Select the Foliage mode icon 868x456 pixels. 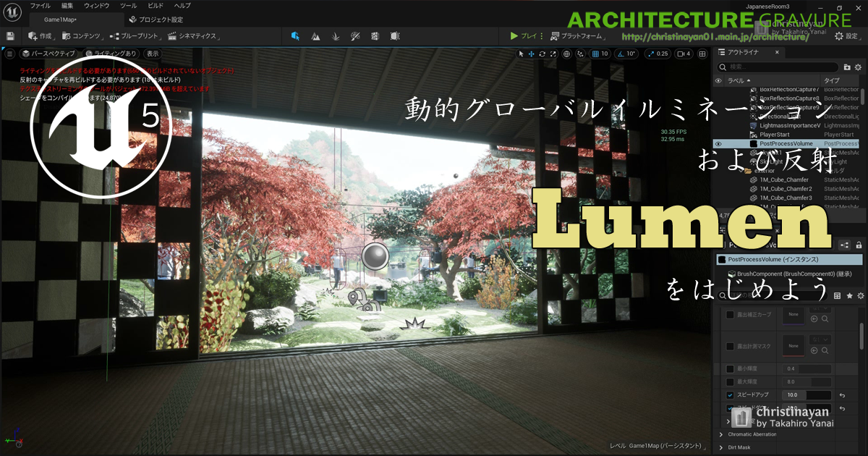pos(335,35)
